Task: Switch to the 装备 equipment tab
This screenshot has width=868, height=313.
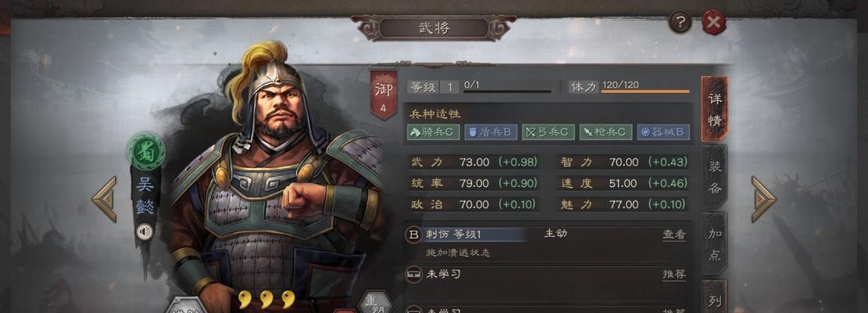Action: click(x=715, y=178)
